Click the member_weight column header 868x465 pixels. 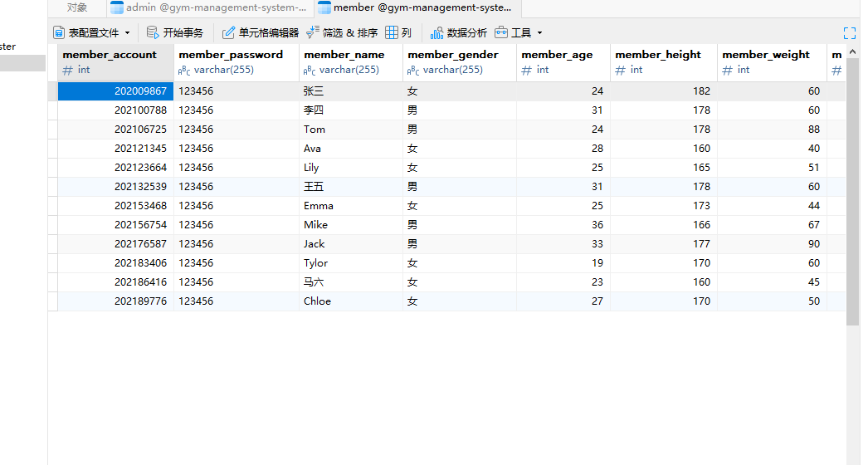pyautogui.click(x=772, y=62)
